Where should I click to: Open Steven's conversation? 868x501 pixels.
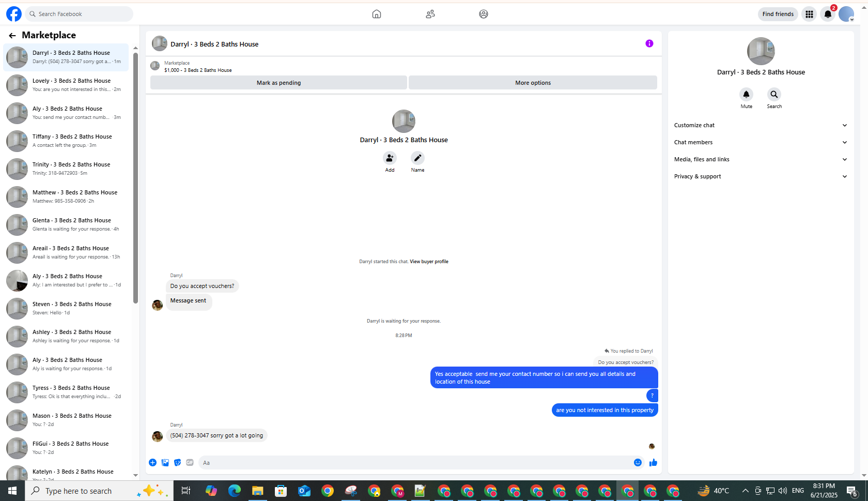(66, 308)
